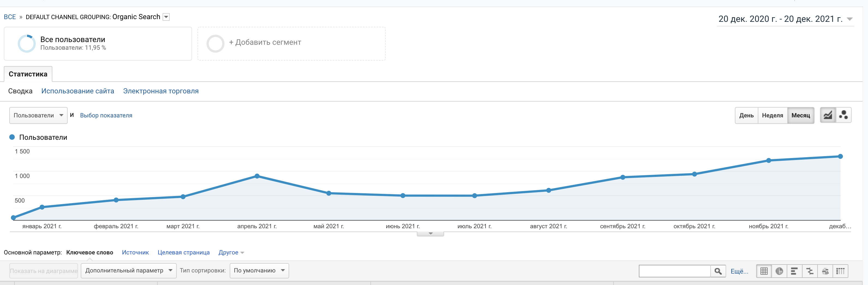This screenshot has height=285, width=868.
Task: Select Ключевое слово as primary dimension
Action: pos(90,252)
